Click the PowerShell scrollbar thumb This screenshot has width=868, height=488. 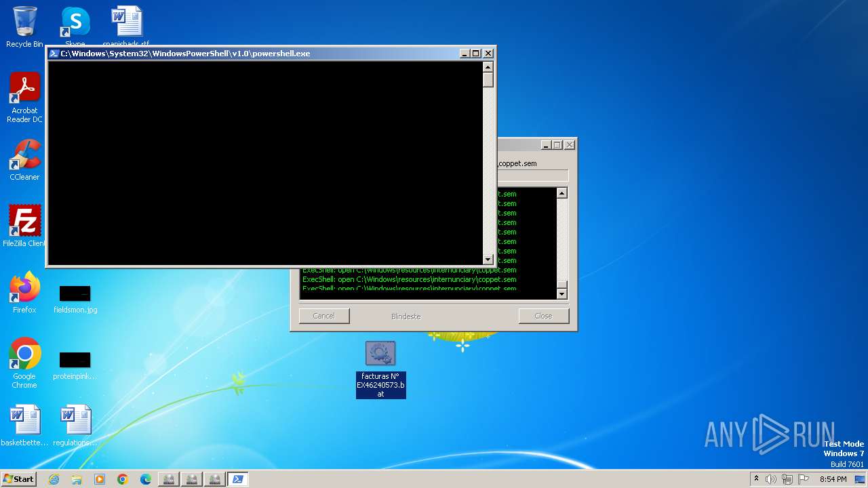click(x=488, y=79)
